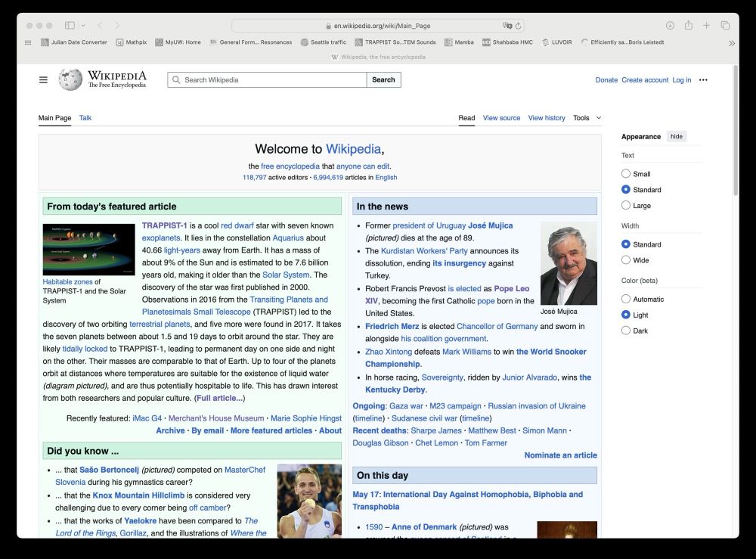The height and width of the screenshot is (559, 756).
Task: Open the View history tab
Action: [x=547, y=118]
